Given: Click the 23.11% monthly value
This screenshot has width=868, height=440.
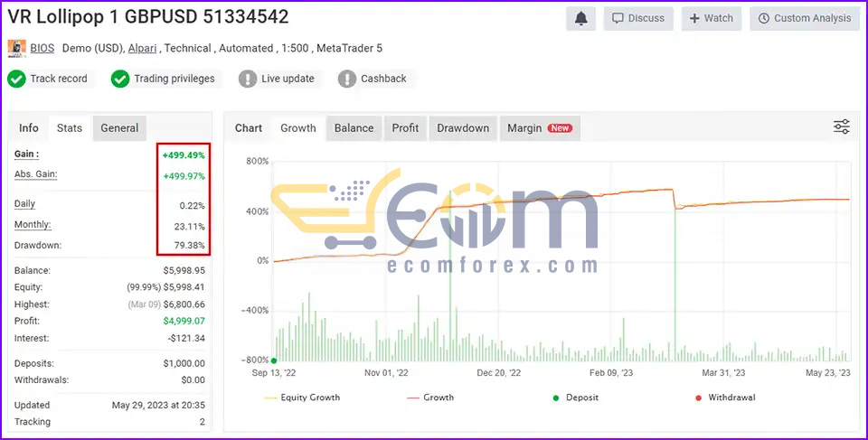Looking at the screenshot, I should coord(189,227).
